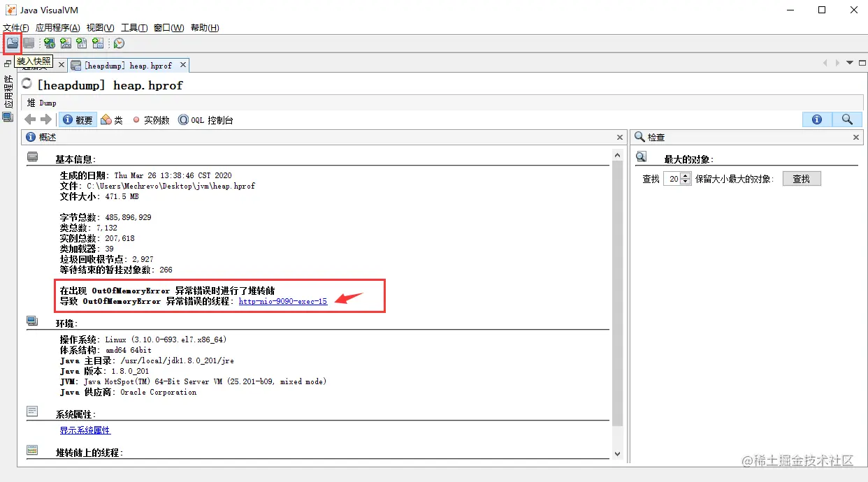Maximize the editor window button

coord(861,63)
